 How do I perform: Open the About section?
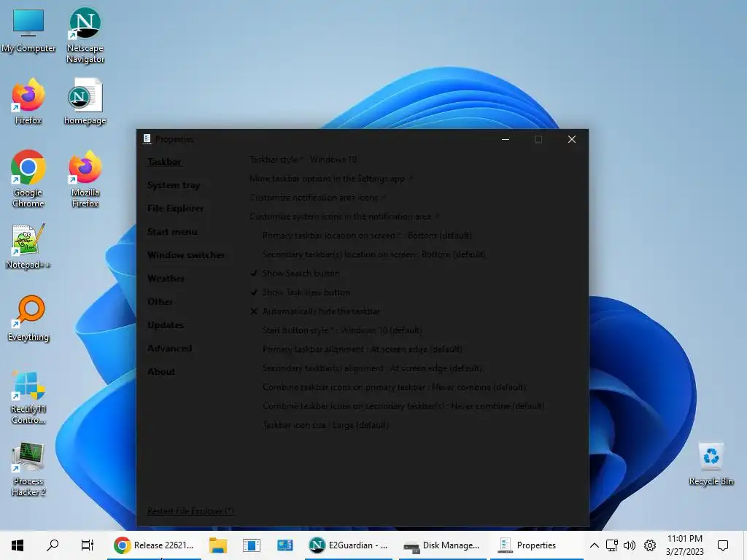pos(161,372)
